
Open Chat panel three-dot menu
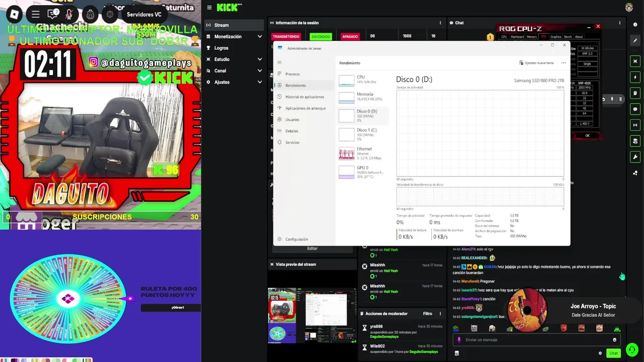[x=620, y=23]
